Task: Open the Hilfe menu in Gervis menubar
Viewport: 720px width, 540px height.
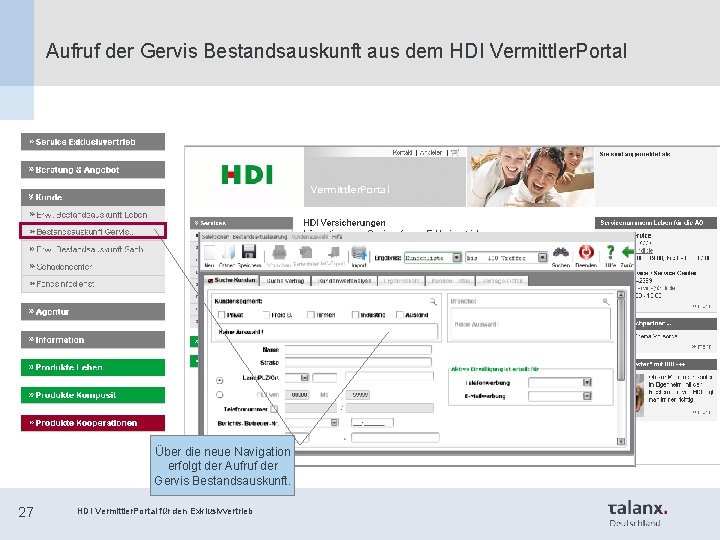Action: [337, 237]
